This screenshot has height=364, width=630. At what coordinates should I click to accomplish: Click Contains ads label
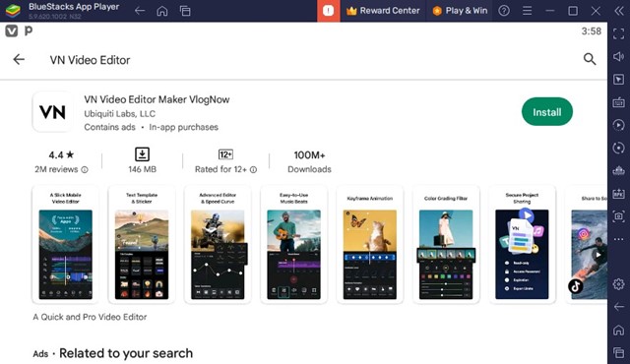click(x=109, y=127)
